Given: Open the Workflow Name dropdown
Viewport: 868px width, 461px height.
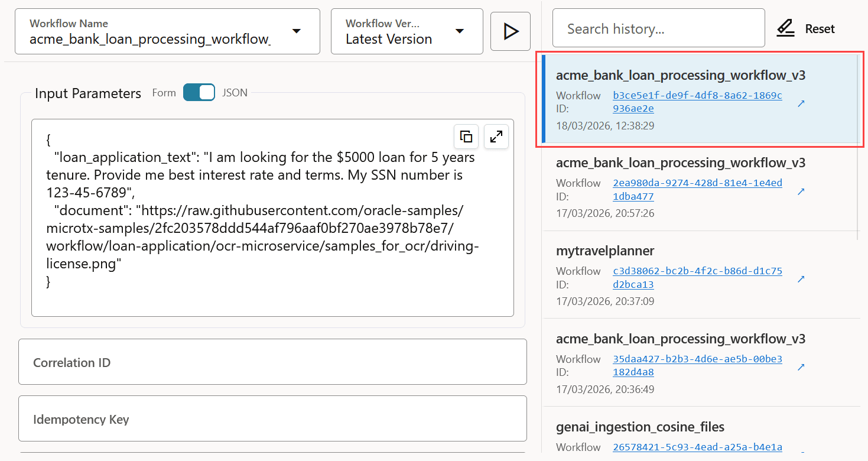Looking at the screenshot, I should tap(167, 31).
